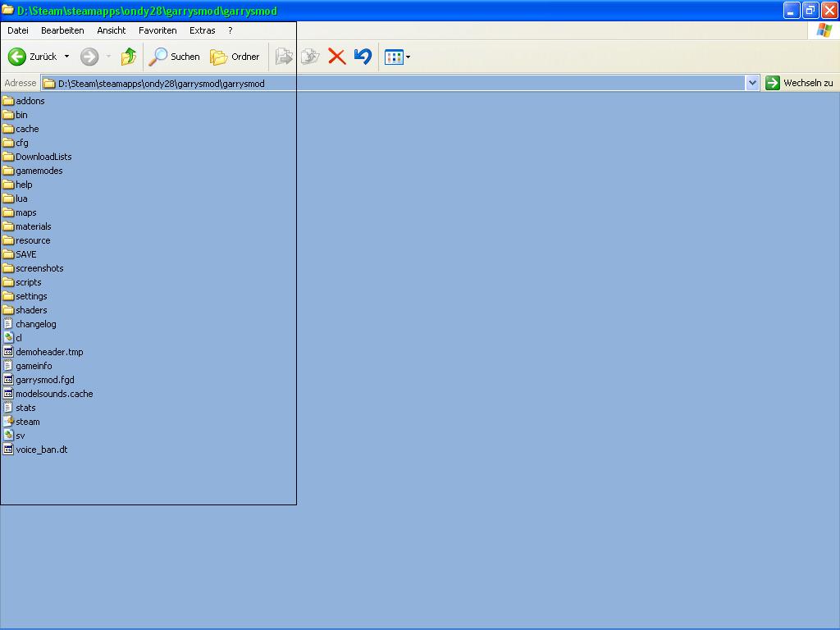
Task: Open the Extras menu
Action: tap(202, 30)
